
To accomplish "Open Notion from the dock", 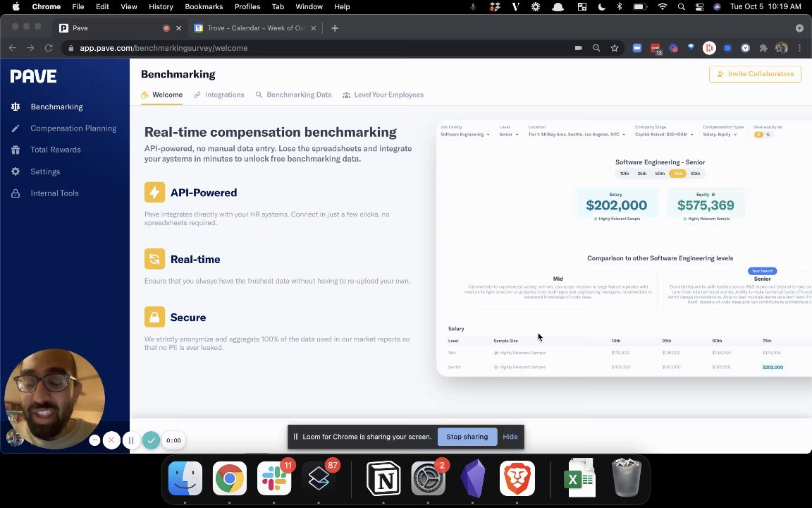I will [x=383, y=478].
